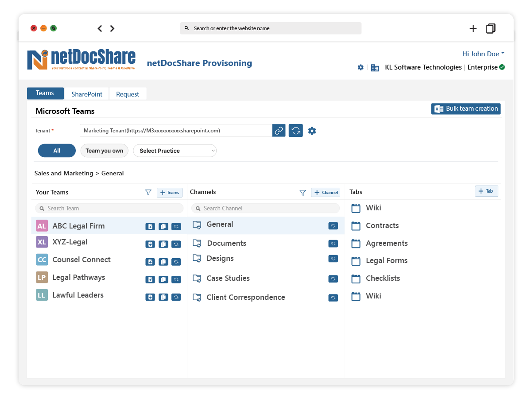Click the add-document icon for XYZ-Legal
The height and width of the screenshot is (399, 532).
click(150, 244)
